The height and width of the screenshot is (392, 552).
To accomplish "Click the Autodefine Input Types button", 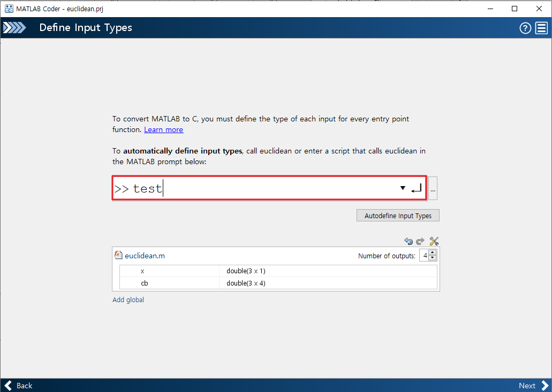I will (x=398, y=216).
